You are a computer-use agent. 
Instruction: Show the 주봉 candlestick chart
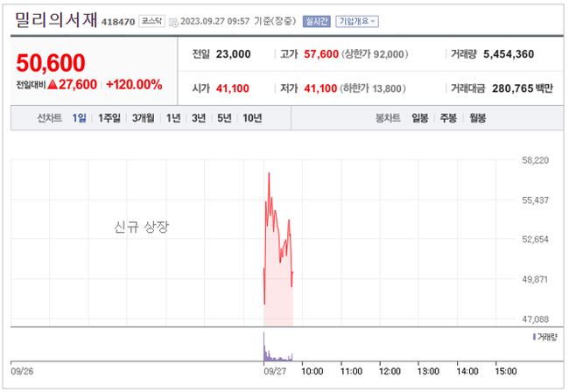[x=448, y=118]
